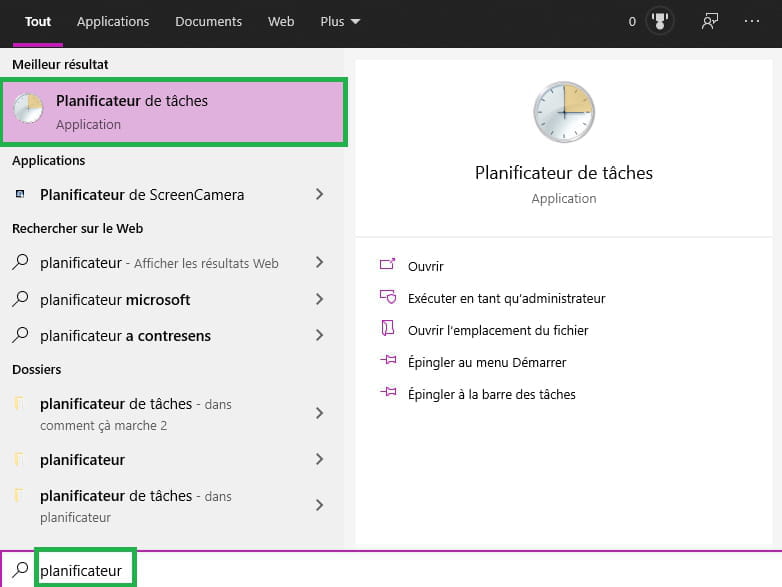This screenshot has height=587, width=782.
Task: Click 'Planificateur de tâches' title in preview pane
Action: [564, 173]
